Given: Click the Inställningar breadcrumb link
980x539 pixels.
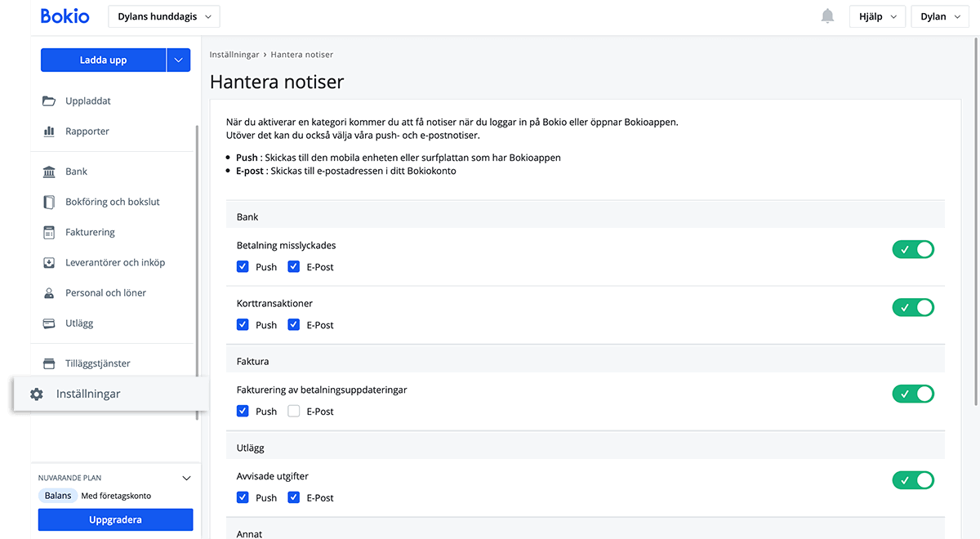Looking at the screenshot, I should [234, 55].
